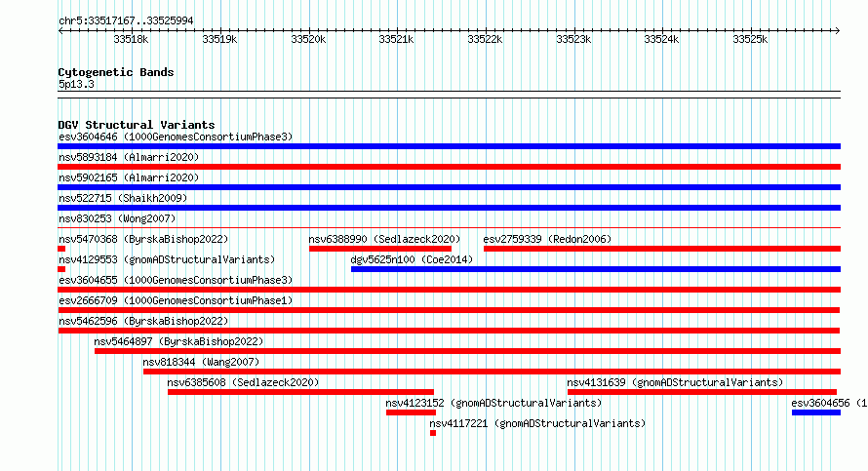Open the nsv5470368 (ByrskaBishop2022) label
This screenshot has height=471, width=868.
(143, 239)
